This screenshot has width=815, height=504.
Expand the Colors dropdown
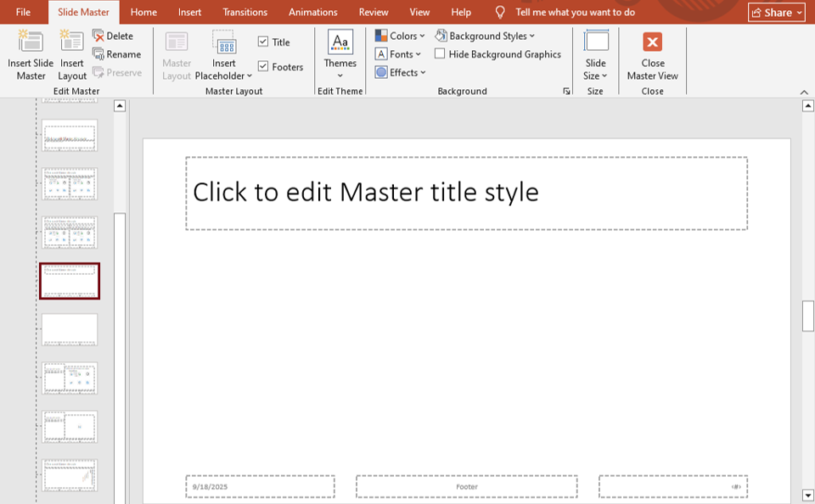pos(400,36)
